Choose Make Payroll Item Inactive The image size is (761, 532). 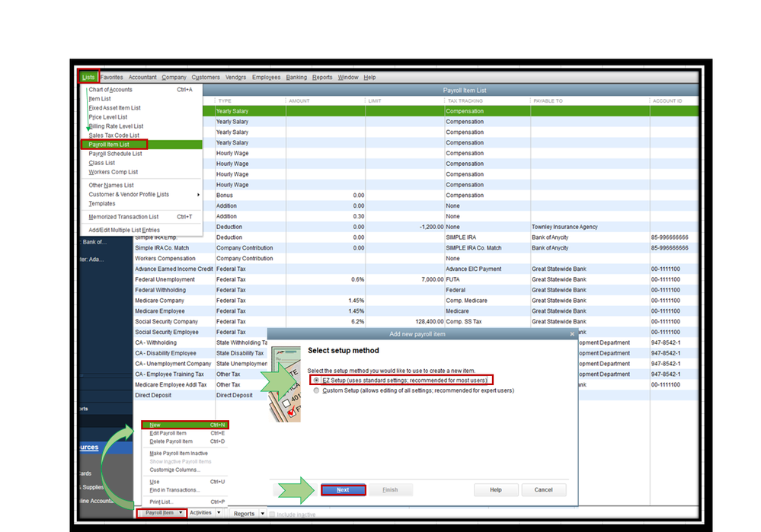click(x=185, y=453)
